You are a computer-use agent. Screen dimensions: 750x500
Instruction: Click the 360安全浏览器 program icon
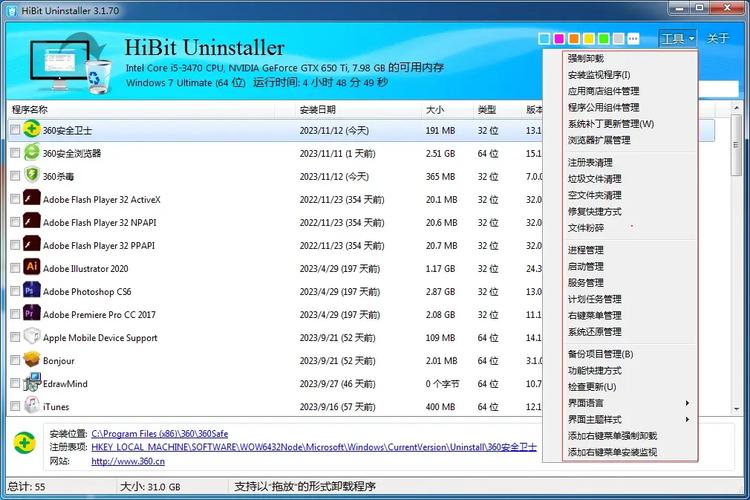(32, 152)
